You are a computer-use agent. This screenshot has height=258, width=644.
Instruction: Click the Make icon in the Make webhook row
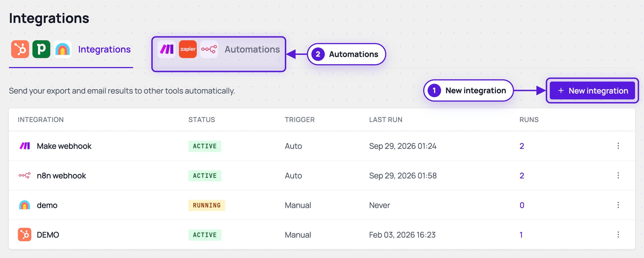pos(25,146)
